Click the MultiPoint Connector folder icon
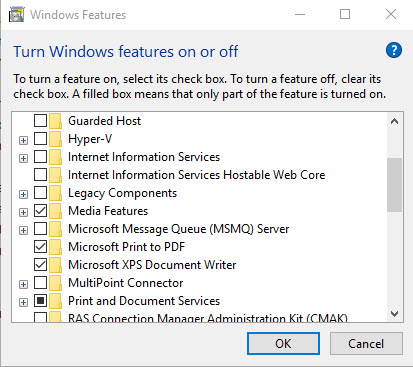This screenshot has width=413, height=367. [x=55, y=283]
